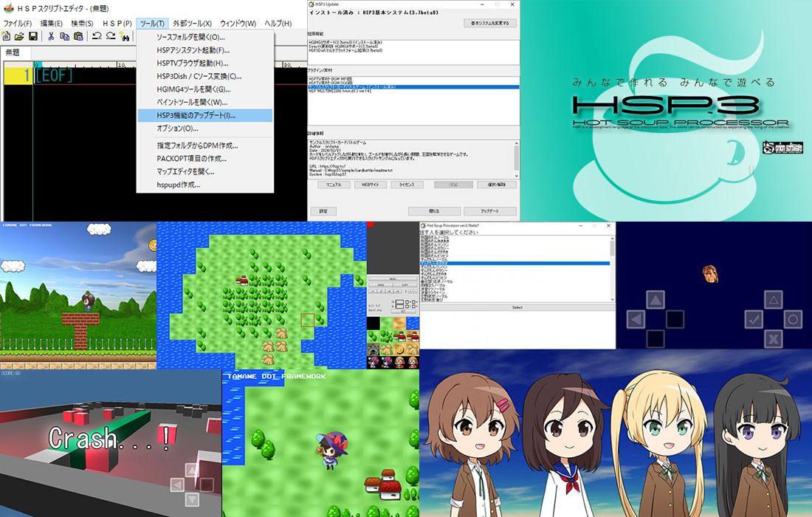Image resolution: width=812 pixels, height=517 pixels.
Task: Choose ソースフォルダを開く(O)... menu entry
Action: (205, 38)
